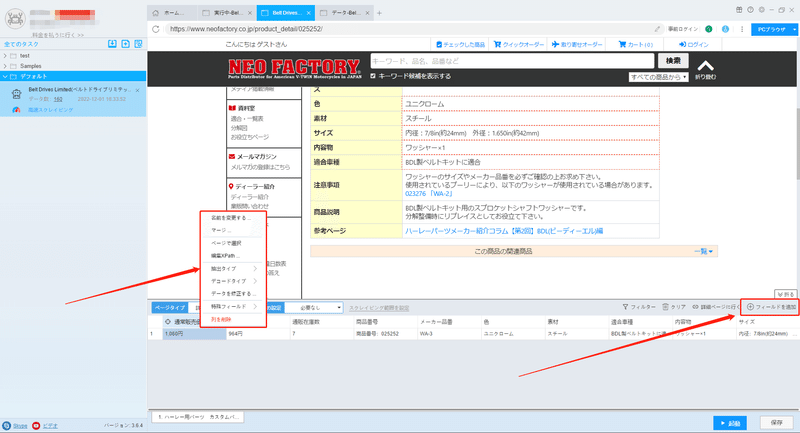Switch to the ホーム tab

pos(171,13)
